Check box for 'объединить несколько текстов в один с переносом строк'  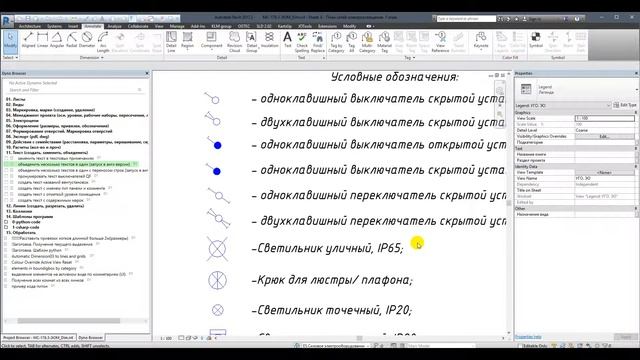[7, 170]
